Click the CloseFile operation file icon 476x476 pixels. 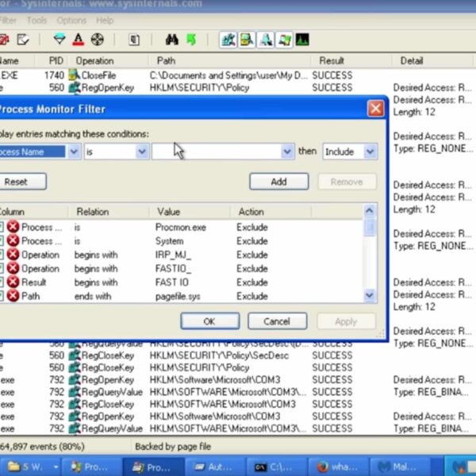coord(74,75)
